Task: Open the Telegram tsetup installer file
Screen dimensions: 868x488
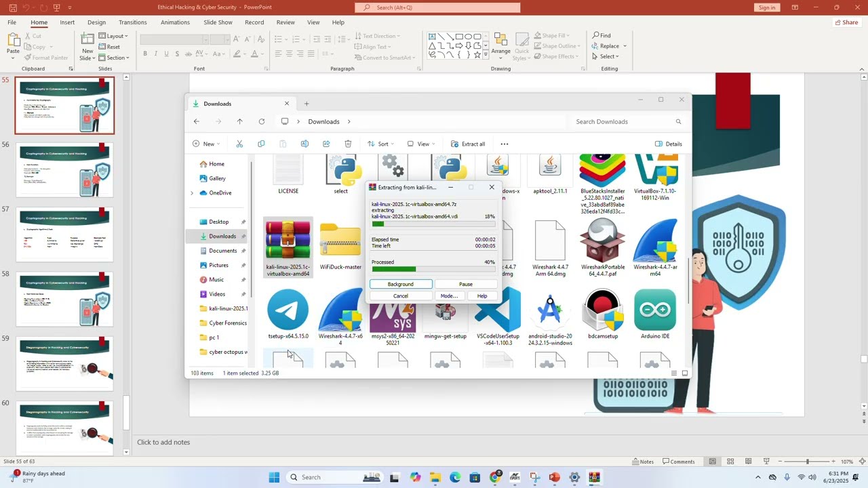Action: pyautogui.click(x=288, y=311)
